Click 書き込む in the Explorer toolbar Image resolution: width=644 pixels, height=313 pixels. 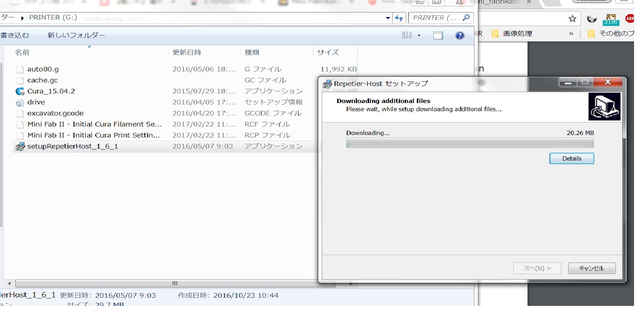(x=15, y=35)
